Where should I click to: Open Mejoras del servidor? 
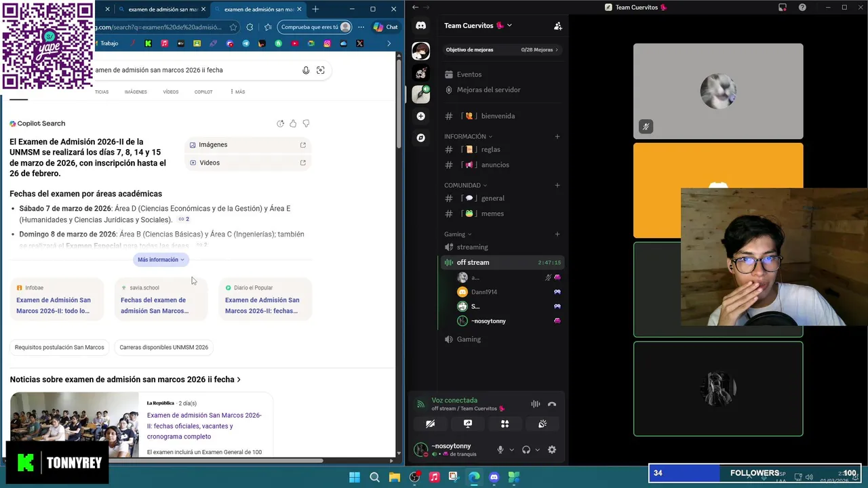[x=488, y=89]
